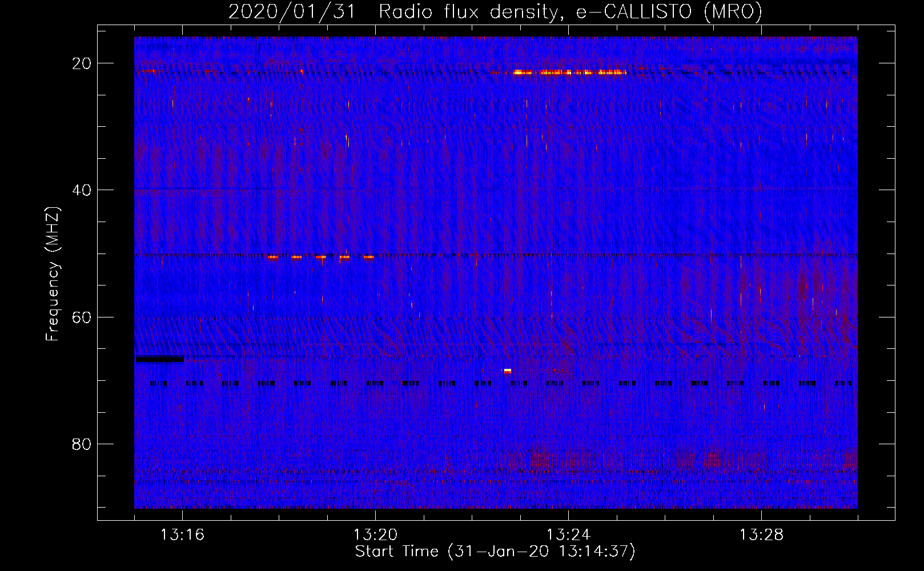Click the small bright spot near 68 MHz

coord(508,371)
